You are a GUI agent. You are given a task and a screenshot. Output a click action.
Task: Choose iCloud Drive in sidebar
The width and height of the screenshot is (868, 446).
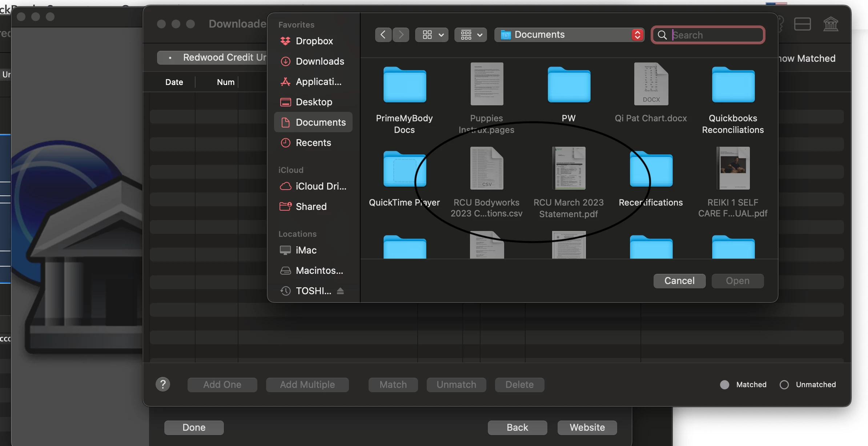tap(313, 186)
